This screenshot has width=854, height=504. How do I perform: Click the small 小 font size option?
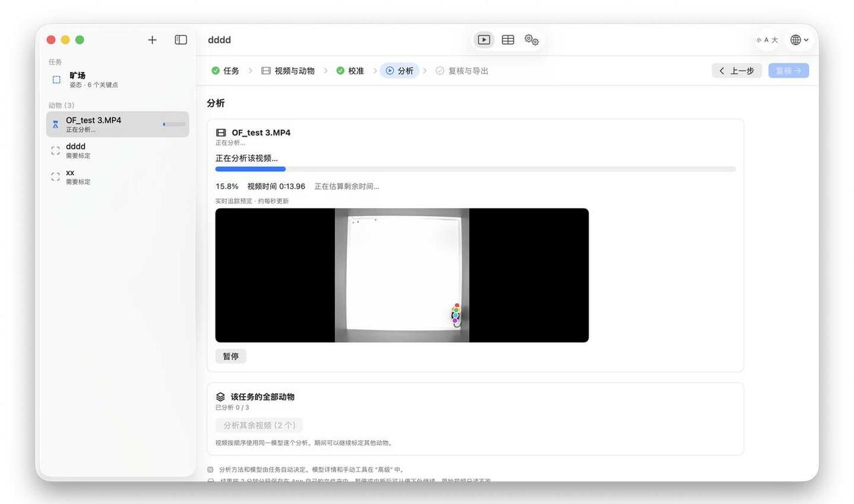click(x=759, y=41)
